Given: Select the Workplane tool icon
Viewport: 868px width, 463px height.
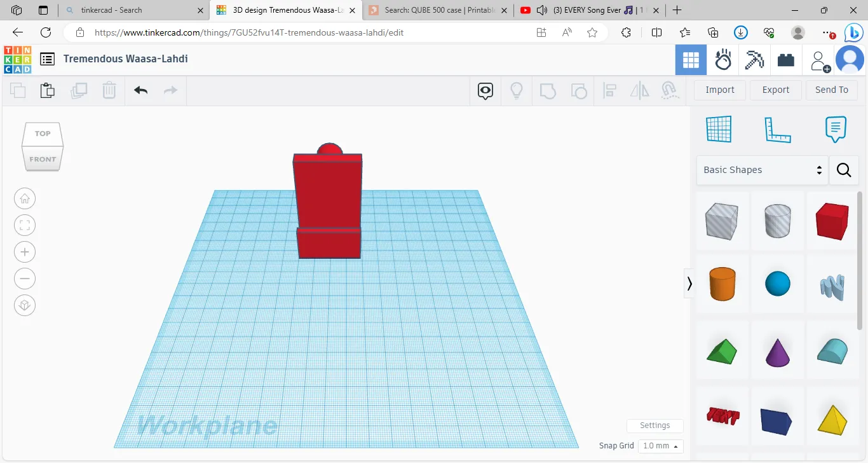Looking at the screenshot, I should (719, 130).
